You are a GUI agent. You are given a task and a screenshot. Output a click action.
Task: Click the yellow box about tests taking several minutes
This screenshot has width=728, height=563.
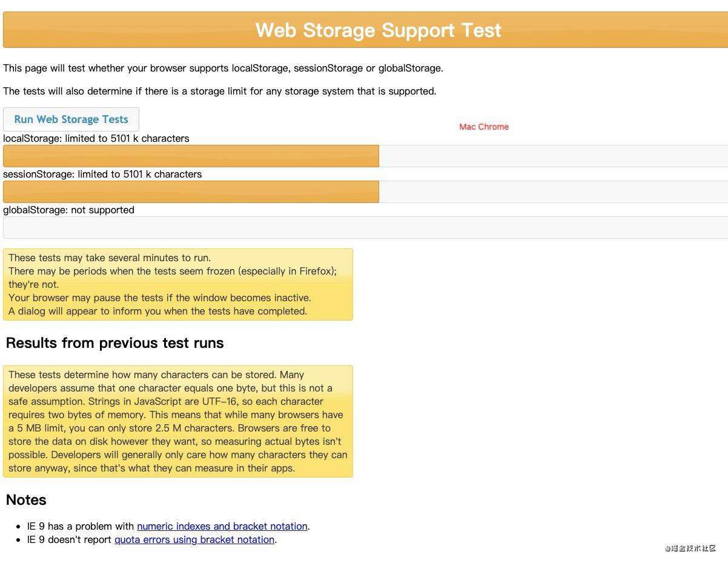click(178, 284)
